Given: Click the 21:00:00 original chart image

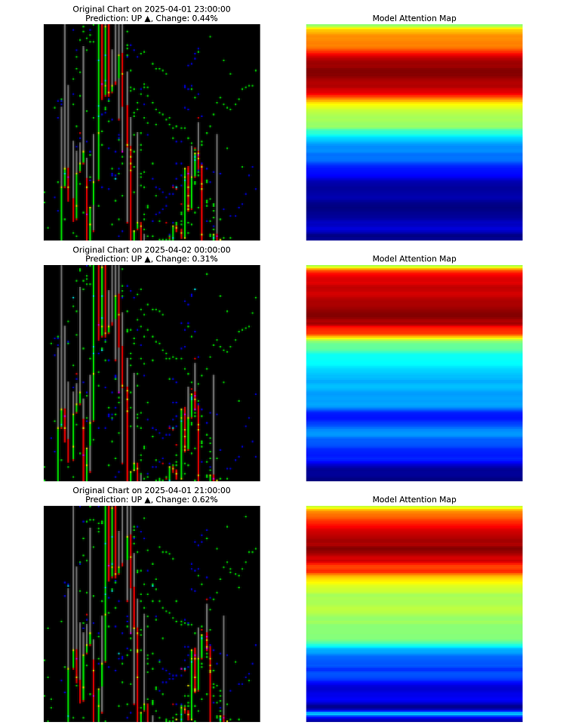Looking at the screenshot, I should point(152,614).
